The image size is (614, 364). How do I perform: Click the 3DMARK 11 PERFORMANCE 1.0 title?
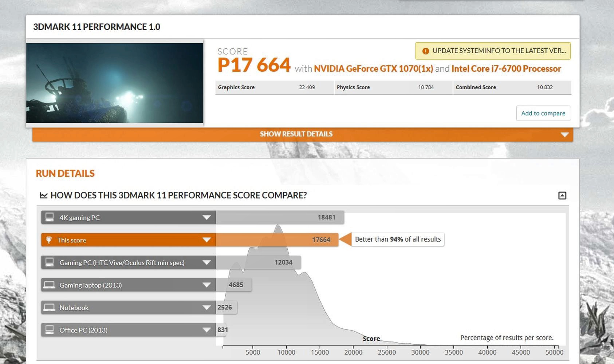point(97,27)
